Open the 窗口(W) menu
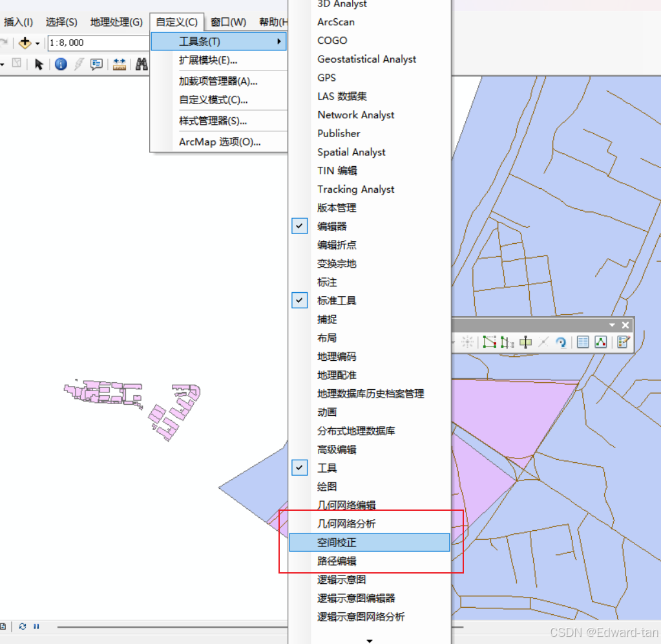Screen dimensions: 661x644 (227, 21)
